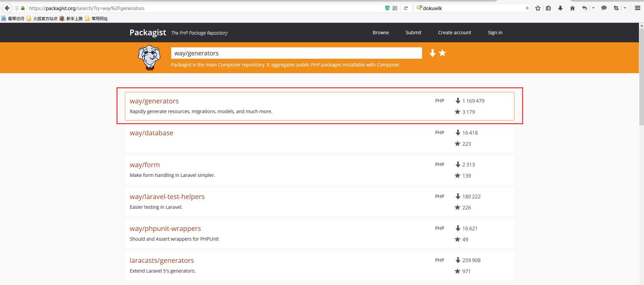Sort results by favorites star icon
The image size is (644, 285).
pos(443,53)
